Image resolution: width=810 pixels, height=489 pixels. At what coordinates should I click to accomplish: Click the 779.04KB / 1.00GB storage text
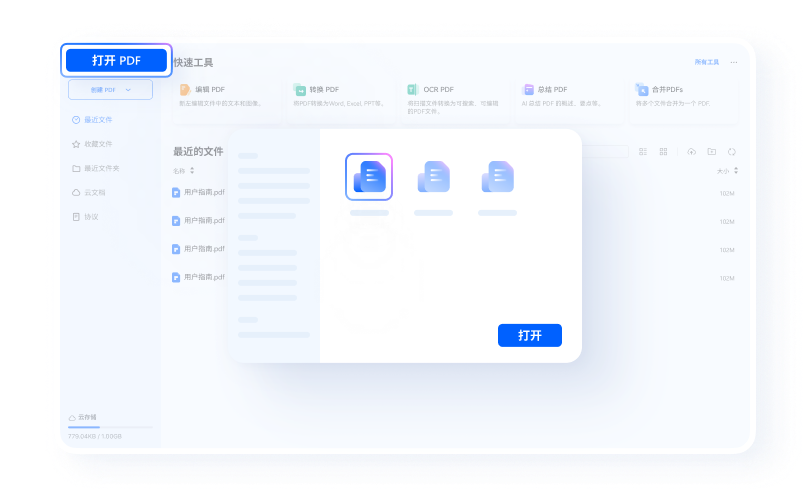tap(95, 436)
